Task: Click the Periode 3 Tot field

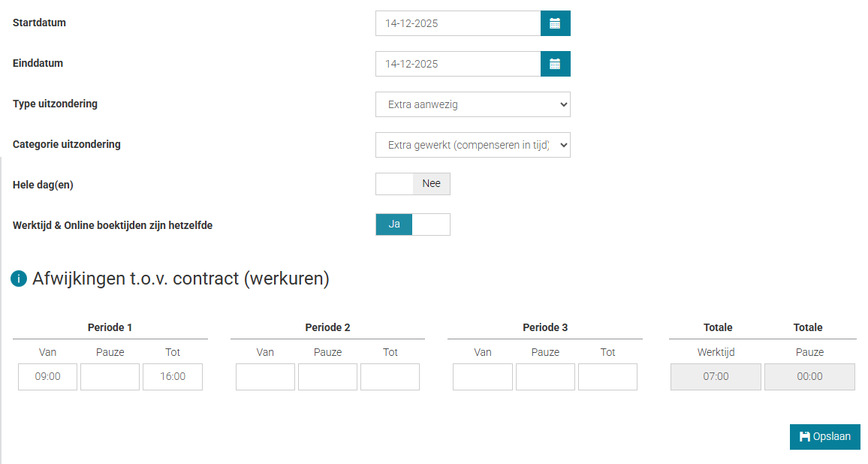Action: (x=607, y=377)
